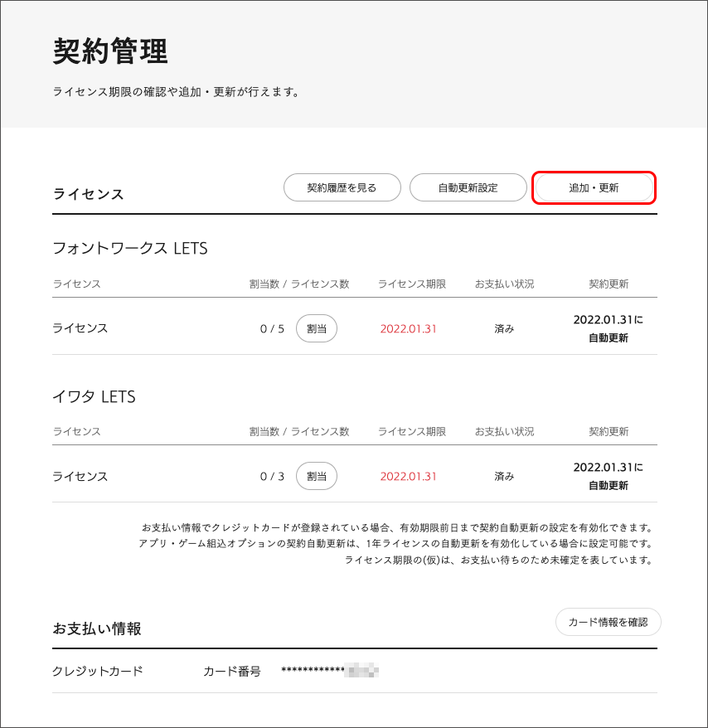Click the red expiry date for フォントワークス LETS
Viewport: 708px width, 728px height.
408,328
